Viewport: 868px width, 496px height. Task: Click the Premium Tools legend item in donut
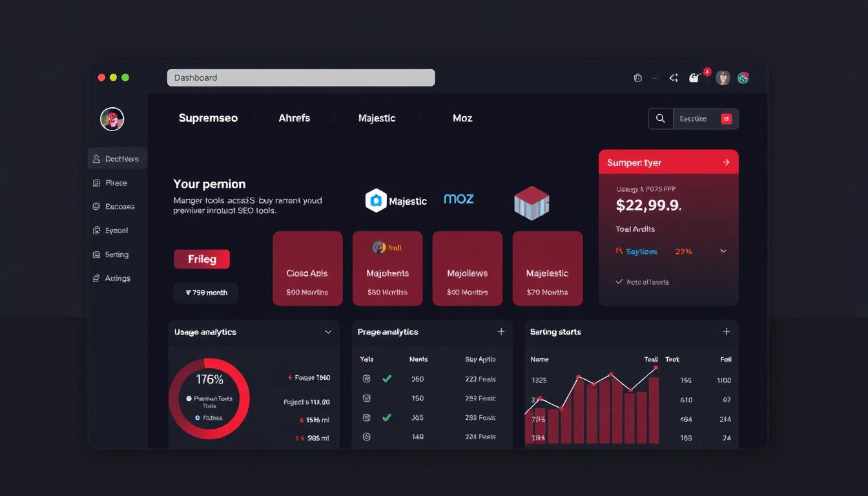pos(209,402)
